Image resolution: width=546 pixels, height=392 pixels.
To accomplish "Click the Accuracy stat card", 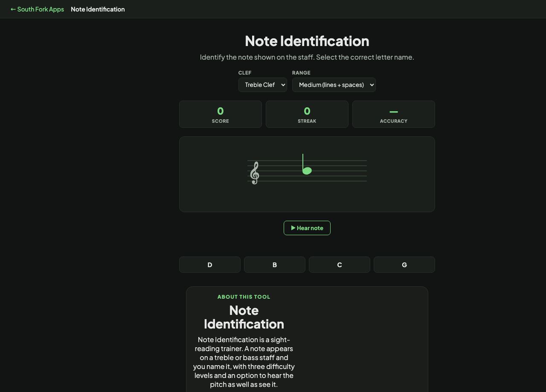I will (x=394, y=114).
